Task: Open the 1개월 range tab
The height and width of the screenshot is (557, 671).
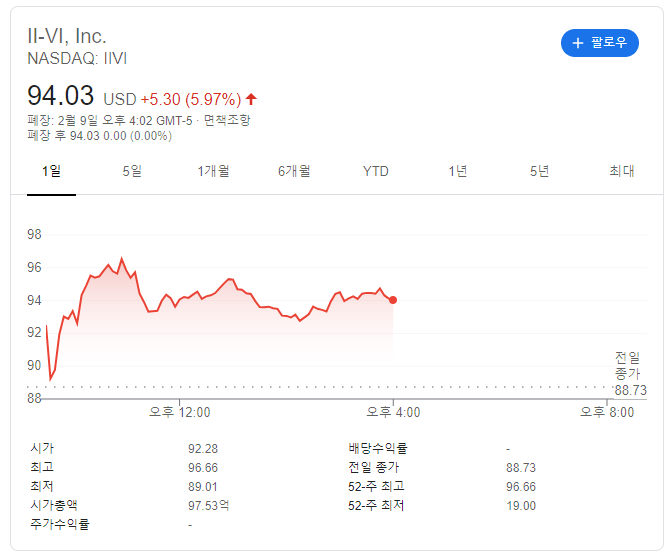Action: click(213, 171)
